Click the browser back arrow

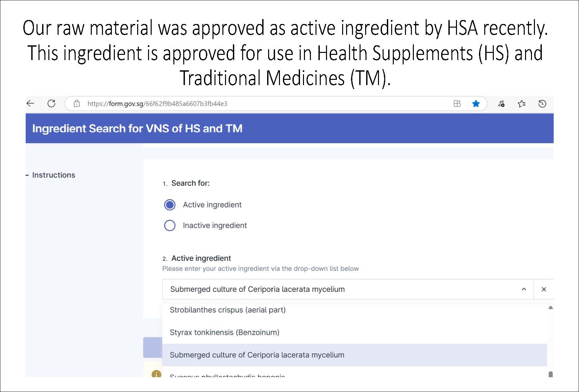[x=31, y=104]
